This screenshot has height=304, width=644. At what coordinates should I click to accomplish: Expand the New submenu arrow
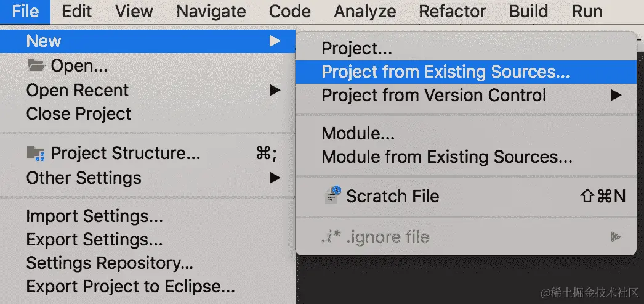pos(275,41)
